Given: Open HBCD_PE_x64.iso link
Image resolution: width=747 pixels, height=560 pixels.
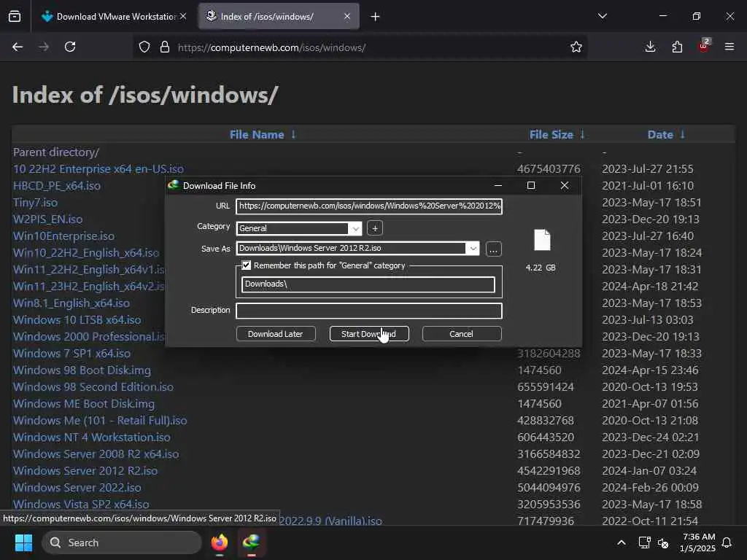Looking at the screenshot, I should (x=57, y=186).
